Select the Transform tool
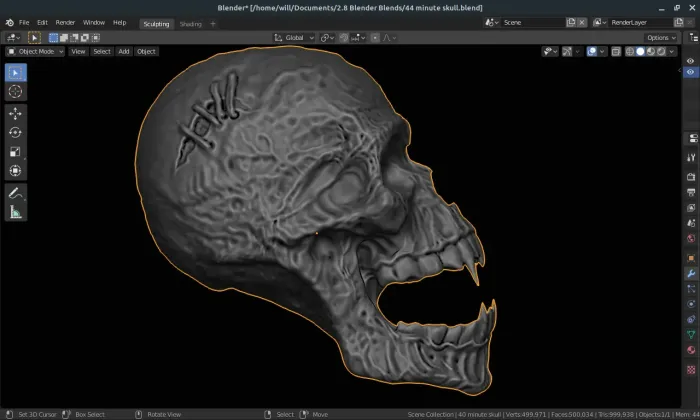Screen dimensions: 700x420 point(16,170)
